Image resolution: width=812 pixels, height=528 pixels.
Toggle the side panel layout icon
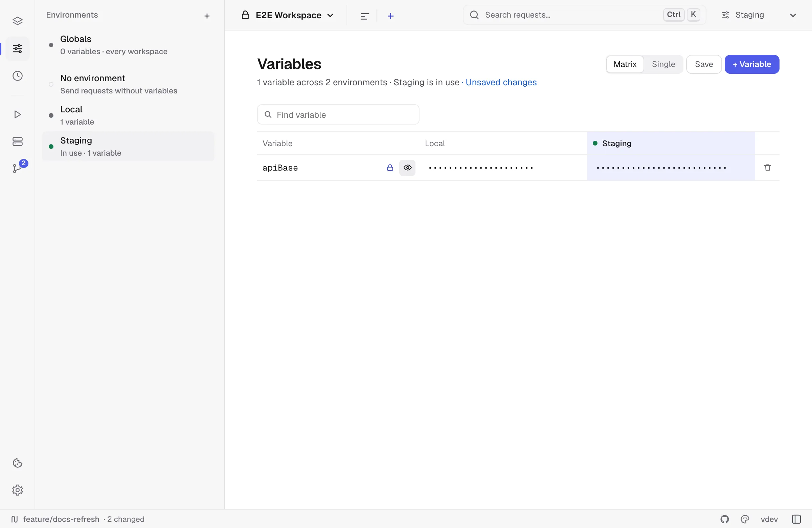(x=796, y=519)
